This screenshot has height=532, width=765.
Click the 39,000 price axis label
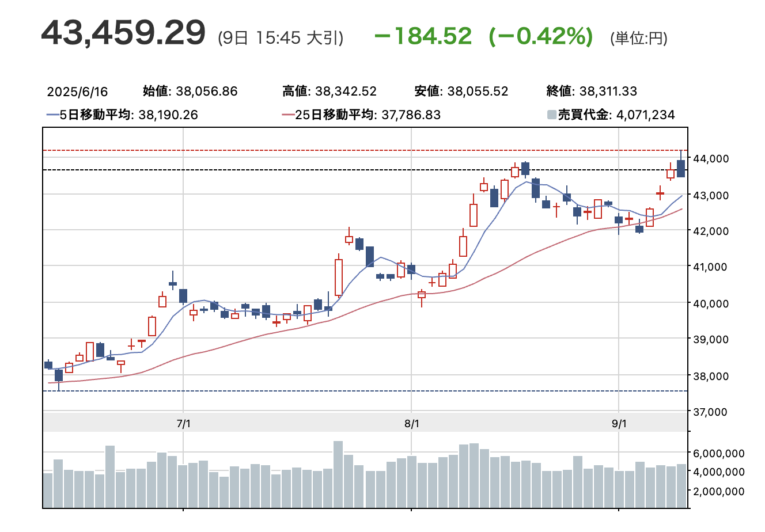pyautogui.click(x=712, y=340)
